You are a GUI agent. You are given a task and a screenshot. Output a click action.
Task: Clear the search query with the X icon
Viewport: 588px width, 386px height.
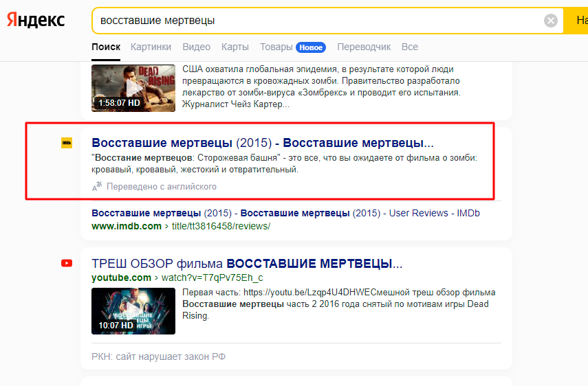(x=550, y=21)
